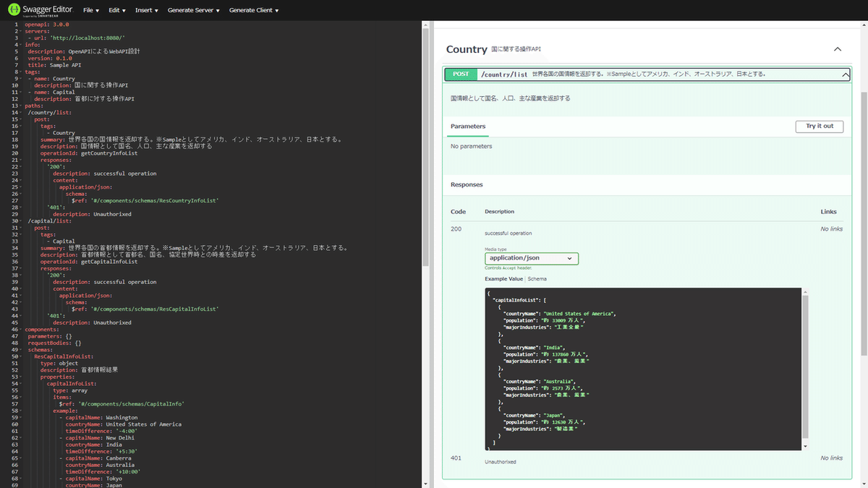This screenshot has width=868, height=488.
Task: Fold the /country/list block on line 14
Action: (20, 112)
